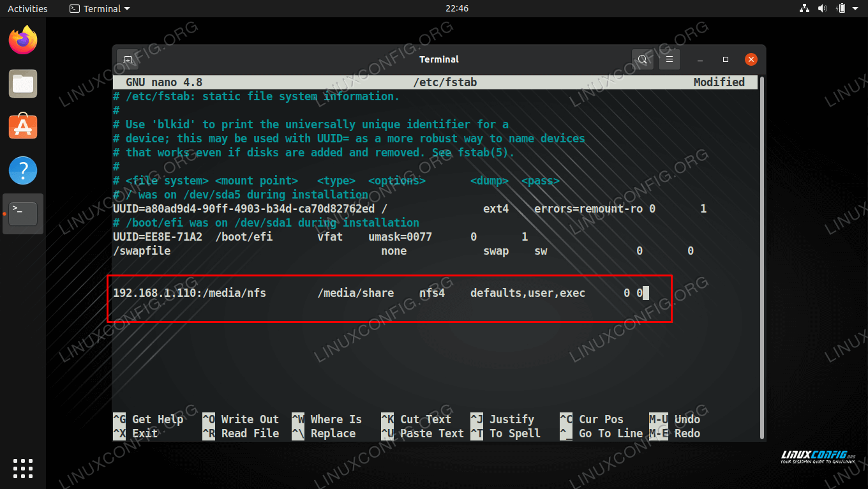This screenshot has width=868, height=489.
Task: Open the terminal hamburger menu
Action: [670, 59]
